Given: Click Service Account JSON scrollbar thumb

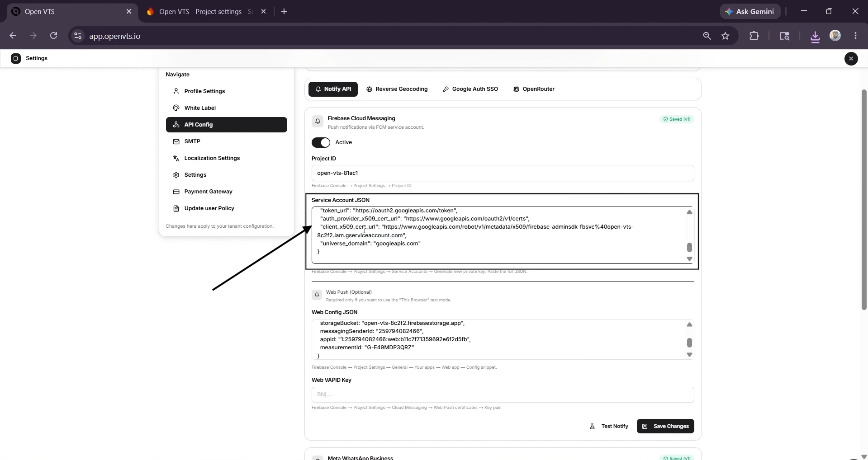Looking at the screenshot, I should tap(689, 247).
